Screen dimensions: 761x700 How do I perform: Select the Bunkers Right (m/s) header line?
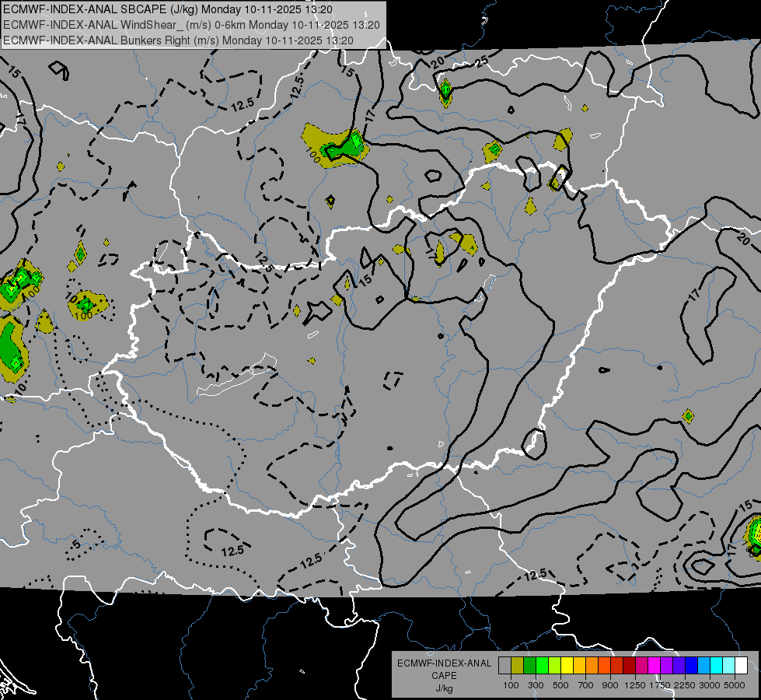(x=178, y=40)
